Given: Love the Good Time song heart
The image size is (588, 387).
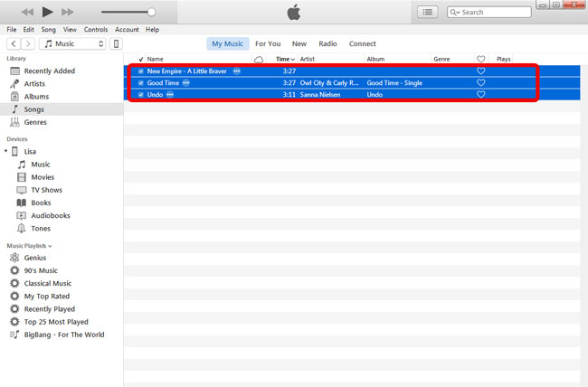Looking at the screenshot, I should [480, 82].
